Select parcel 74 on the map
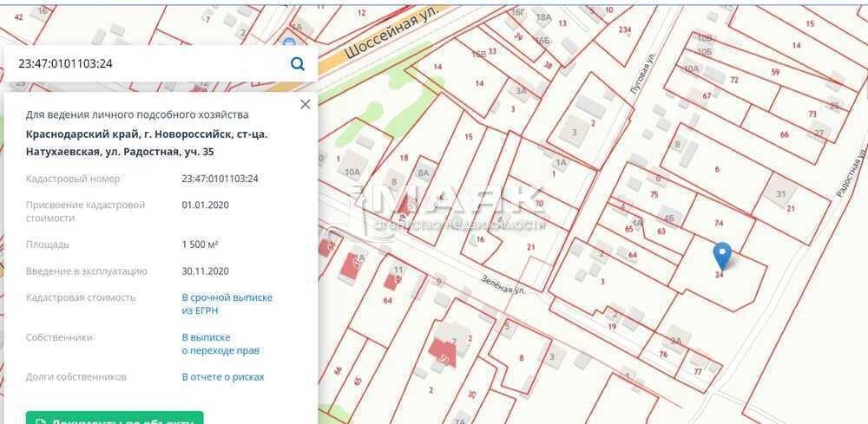Screen dimensions: 868x424 pyautogui.click(x=719, y=223)
